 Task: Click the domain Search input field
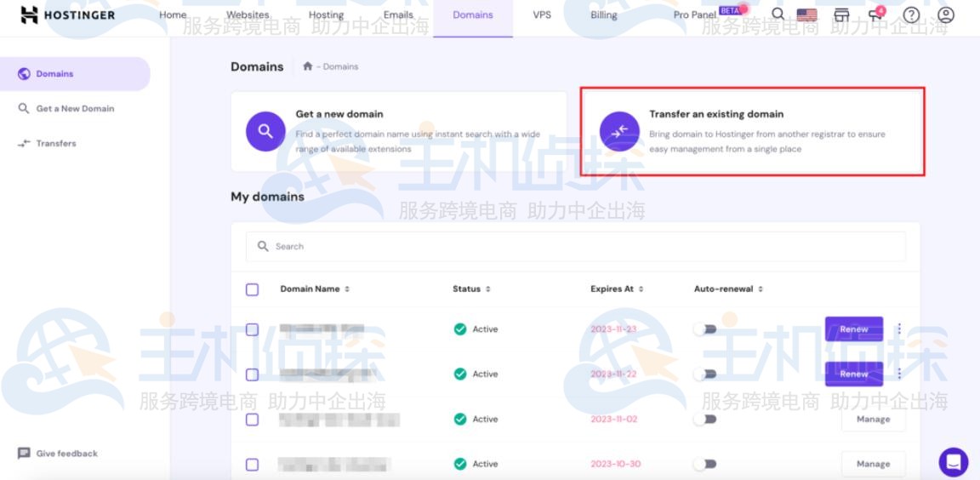click(575, 246)
